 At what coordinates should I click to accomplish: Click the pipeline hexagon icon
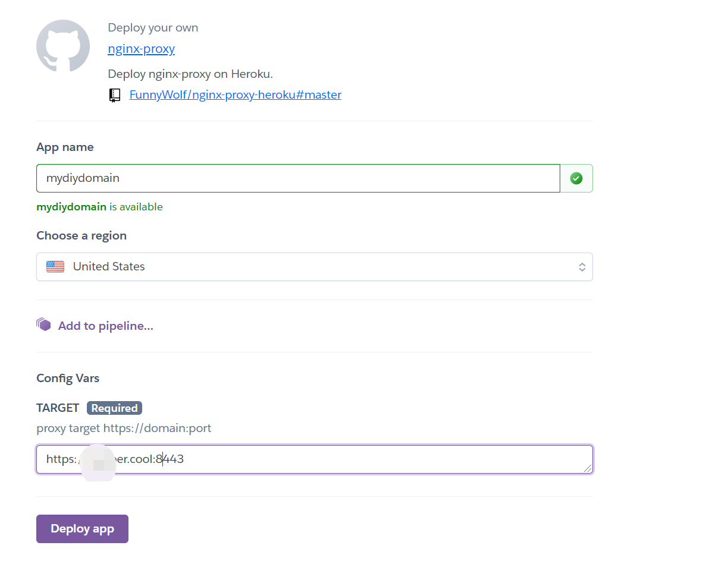pyautogui.click(x=43, y=324)
